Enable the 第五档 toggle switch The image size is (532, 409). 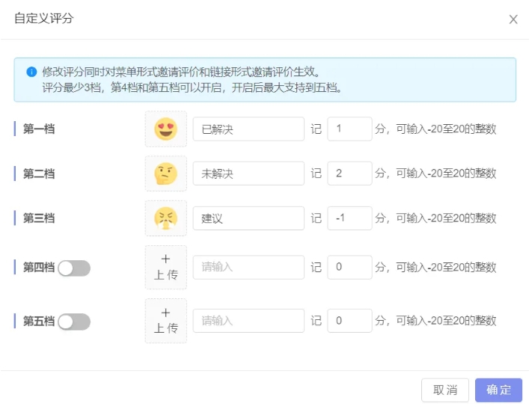[74, 322]
